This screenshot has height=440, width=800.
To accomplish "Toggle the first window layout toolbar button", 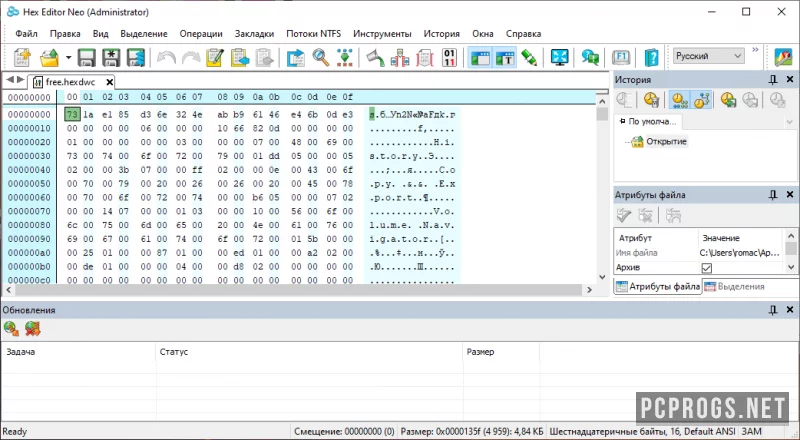I will (x=480, y=57).
